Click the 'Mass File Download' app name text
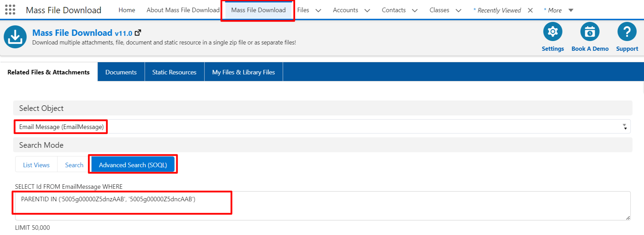Screen dimensions: 644x235 (x=63, y=10)
